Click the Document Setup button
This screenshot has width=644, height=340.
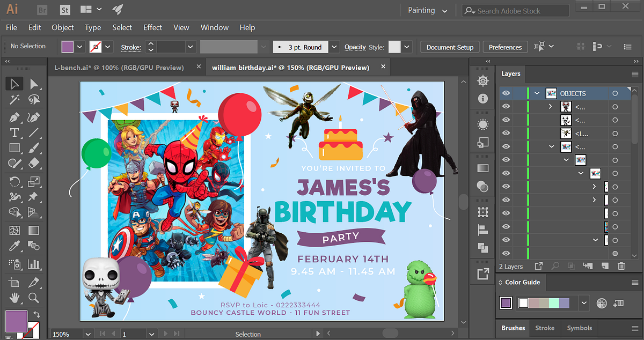[x=450, y=47]
